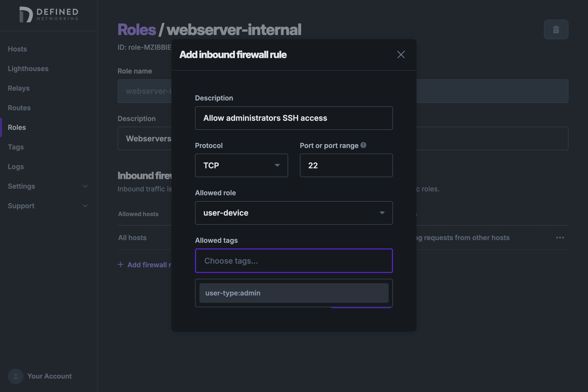Close the Add inbound firewall rule dialog
The image size is (588, 392).
(x=401, y=54)
